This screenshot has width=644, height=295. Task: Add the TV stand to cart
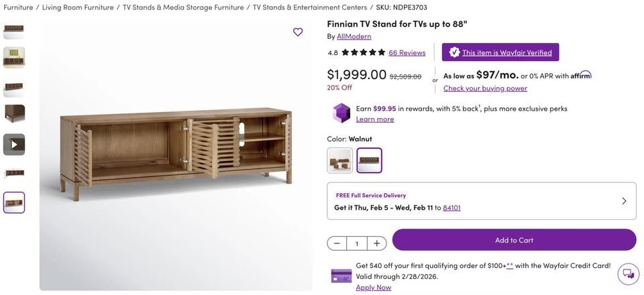[x=514, y=240]
